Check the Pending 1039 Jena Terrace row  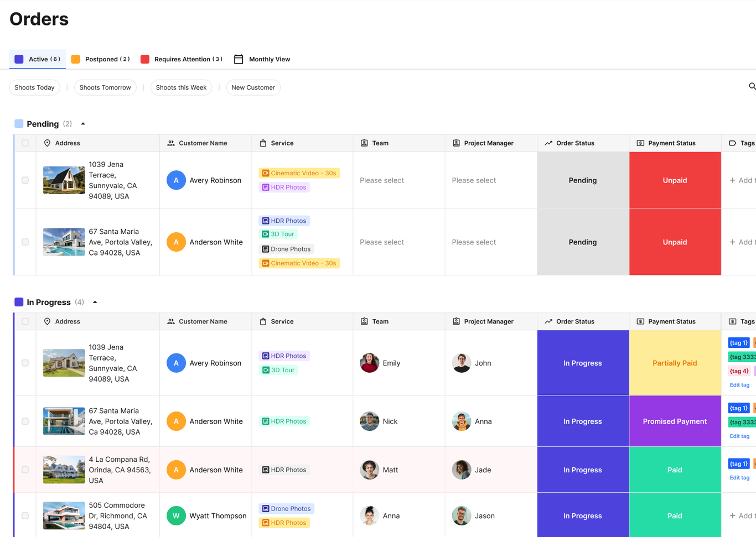(25, 180)
